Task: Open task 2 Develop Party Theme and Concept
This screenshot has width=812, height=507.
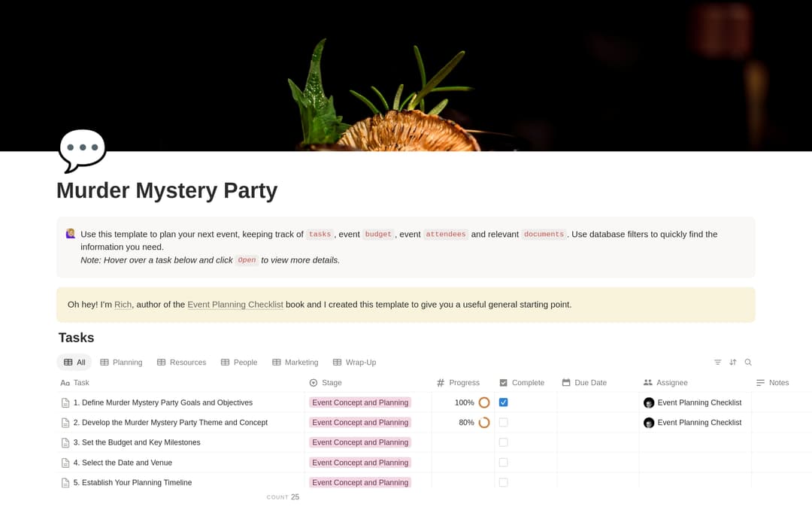Action: click(x=171, y=423)
